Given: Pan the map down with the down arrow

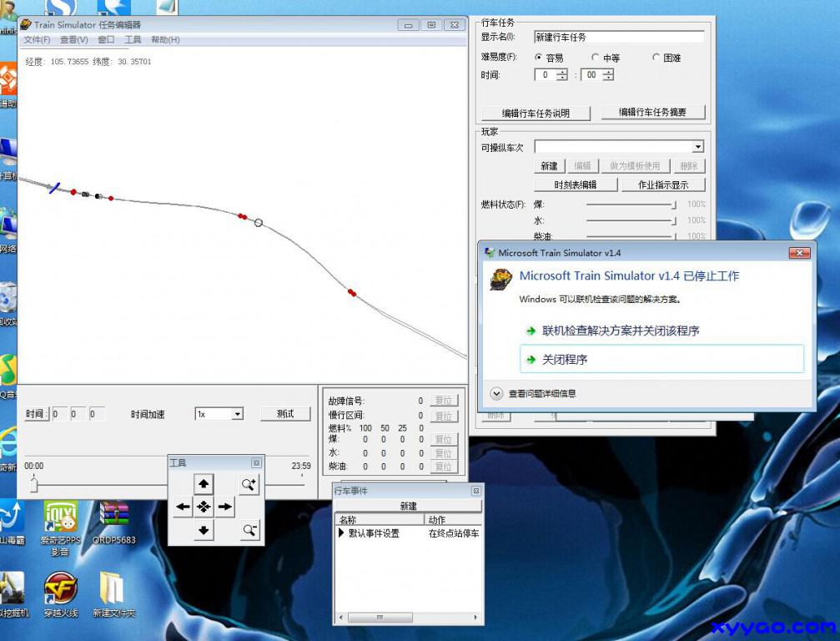Looking at the screenshot, I should point(204,529).
